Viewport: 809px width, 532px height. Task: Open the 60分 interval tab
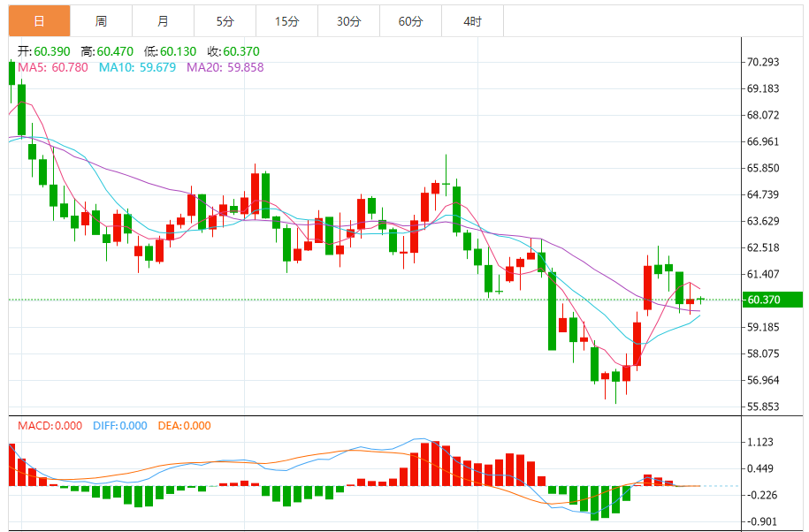tap(411, 21)
